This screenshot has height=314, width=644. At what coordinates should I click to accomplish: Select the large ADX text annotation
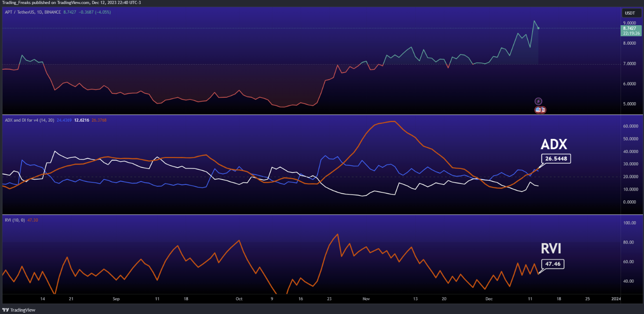click(x=554, y=144)
